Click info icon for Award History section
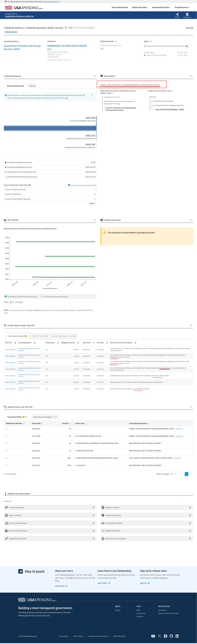Screen dimensions: 197x644 click(191, 407)
